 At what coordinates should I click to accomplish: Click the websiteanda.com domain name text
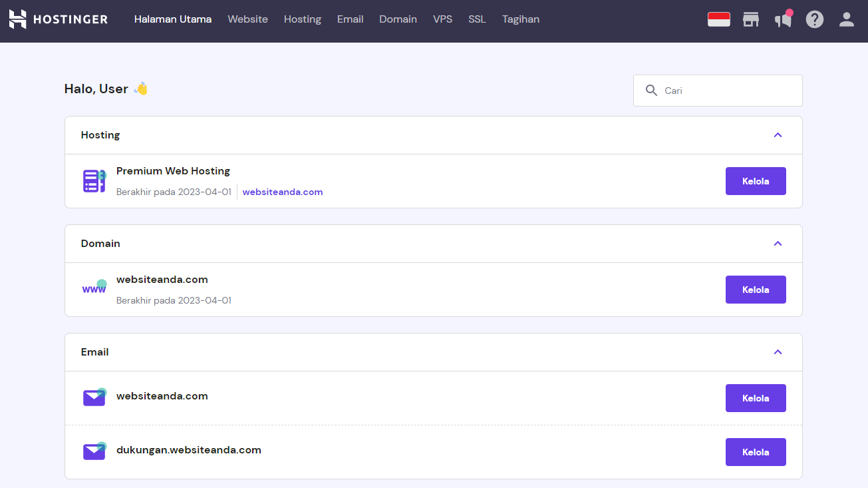[x=162, y=280]
